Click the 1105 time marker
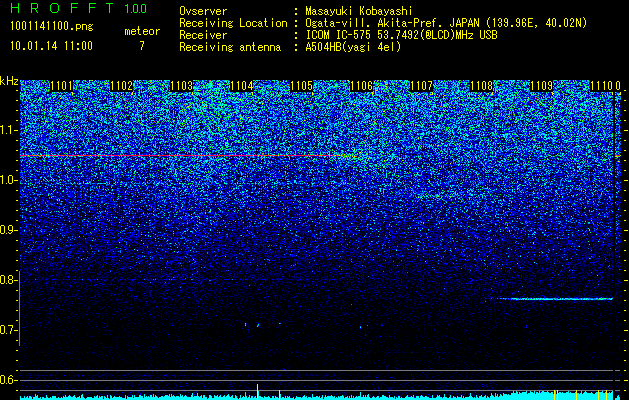This screenshot has width=629, height=400. click(x=301, y=86)
